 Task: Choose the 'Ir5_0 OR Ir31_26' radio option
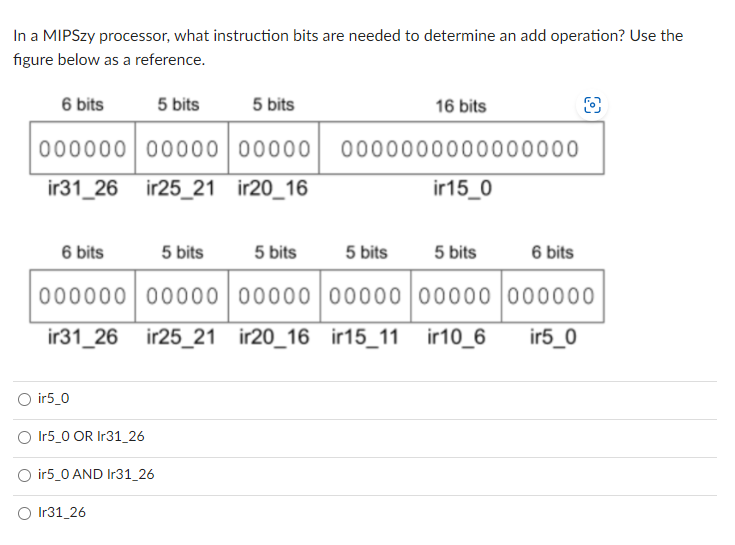point(24,437)
